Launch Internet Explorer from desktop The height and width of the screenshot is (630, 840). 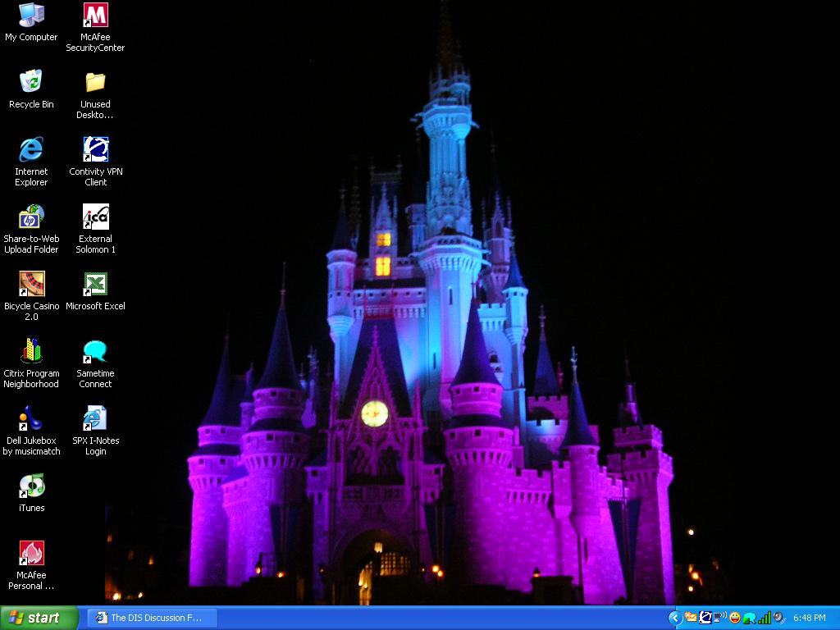31,162
